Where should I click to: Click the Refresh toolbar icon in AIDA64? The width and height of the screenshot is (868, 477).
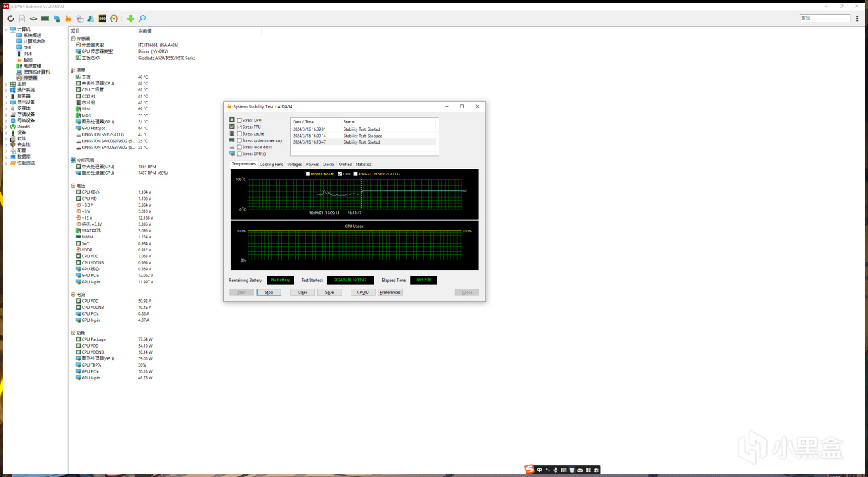click(11, 18)
